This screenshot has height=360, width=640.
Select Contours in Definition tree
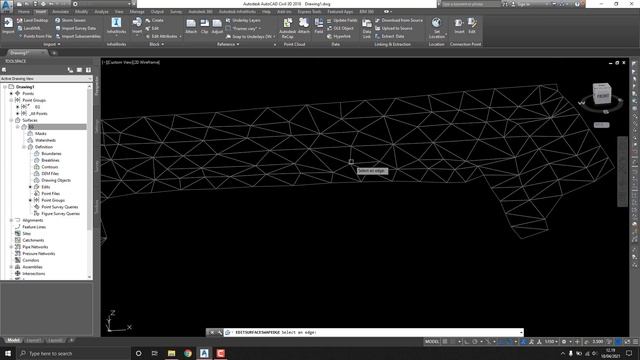pos(50,167)
